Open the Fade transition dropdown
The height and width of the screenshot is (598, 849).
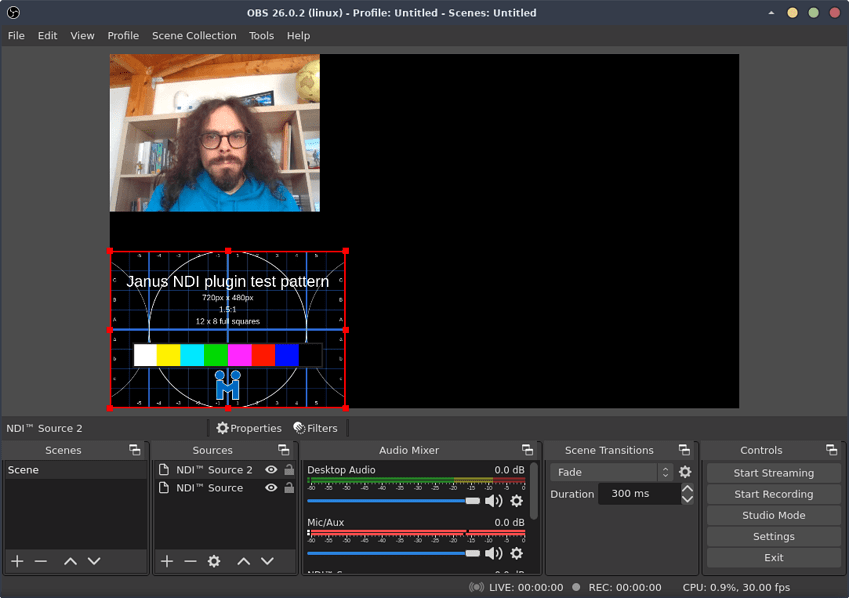[611, 472]
